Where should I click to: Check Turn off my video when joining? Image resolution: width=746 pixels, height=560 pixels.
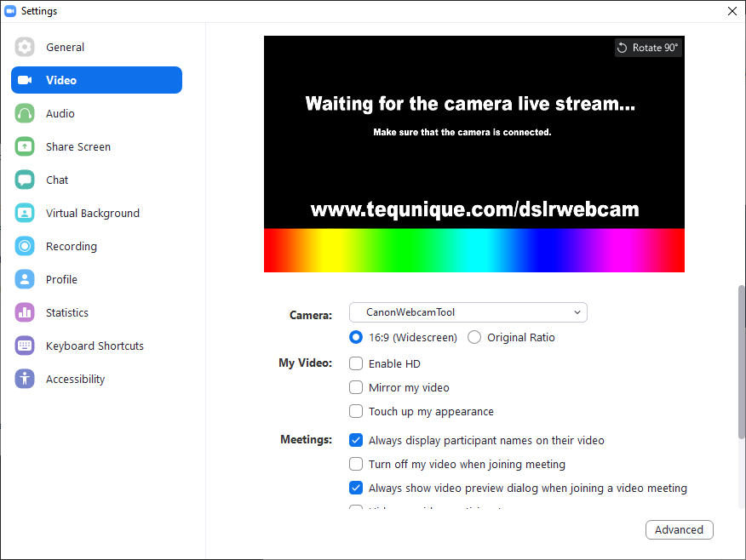[x=356, y=464]
